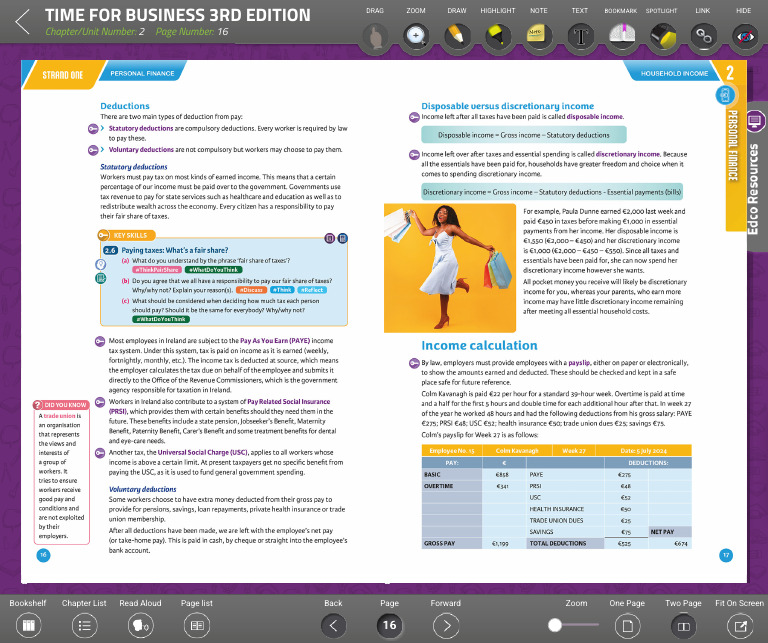
Task: Click the green icon beside question (b)
Action: pos(100,279)
